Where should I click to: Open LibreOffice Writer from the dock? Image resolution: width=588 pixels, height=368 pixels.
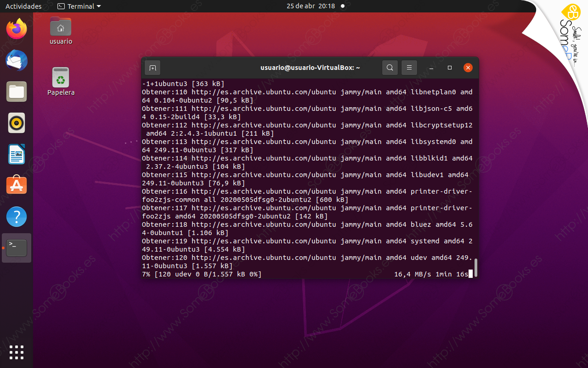16,154
